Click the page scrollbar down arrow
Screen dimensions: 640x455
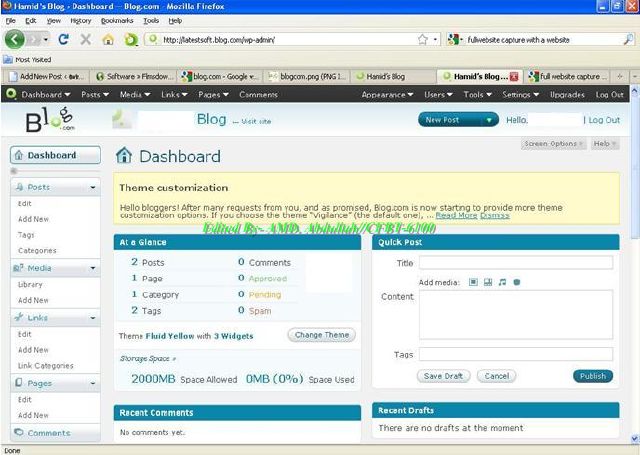[635, 439]
